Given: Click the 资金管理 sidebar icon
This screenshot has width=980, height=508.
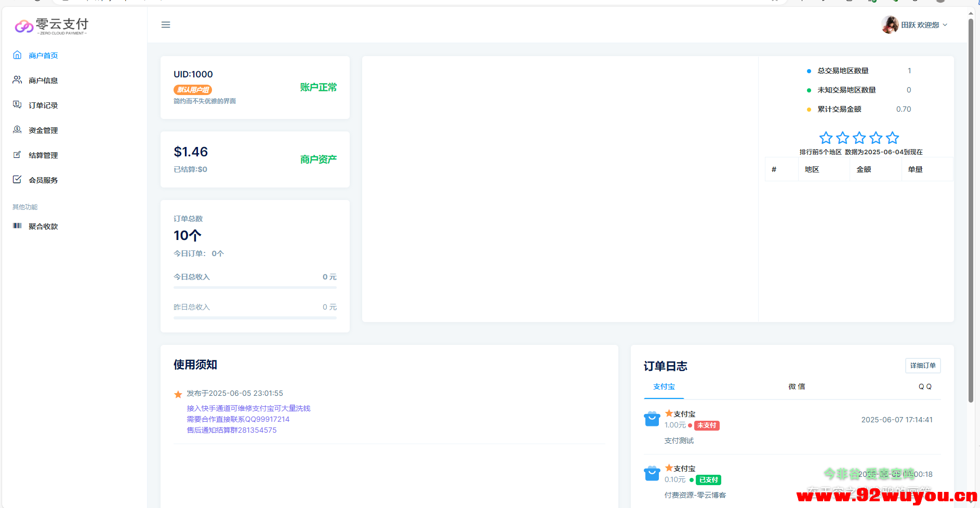Looking at the screenshot, I should coord(17,130).
